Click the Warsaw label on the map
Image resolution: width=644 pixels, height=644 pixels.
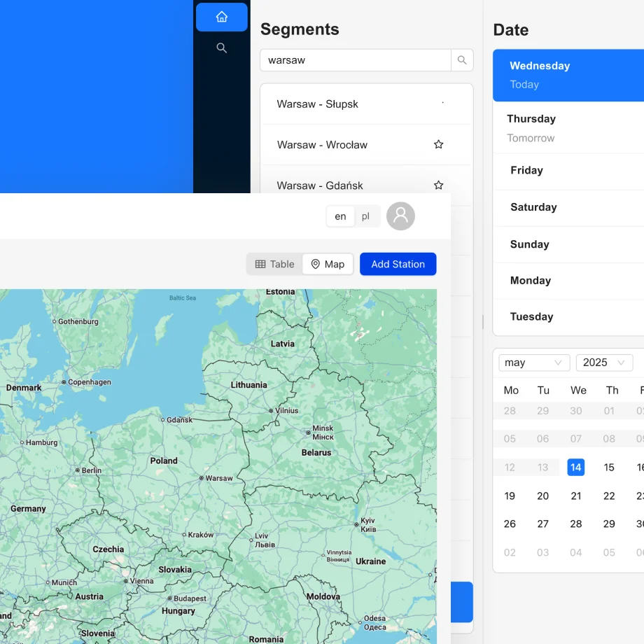[218, 478]
